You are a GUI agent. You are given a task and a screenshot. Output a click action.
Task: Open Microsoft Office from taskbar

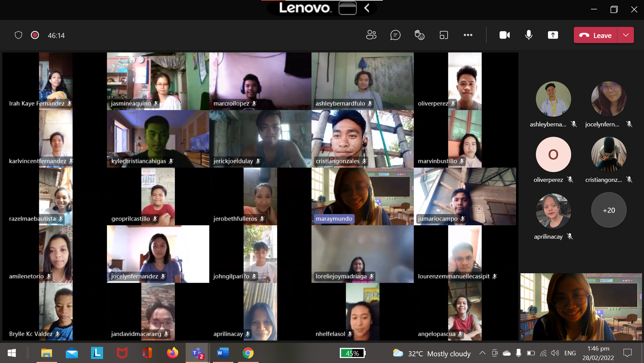(x=147, y=353)
